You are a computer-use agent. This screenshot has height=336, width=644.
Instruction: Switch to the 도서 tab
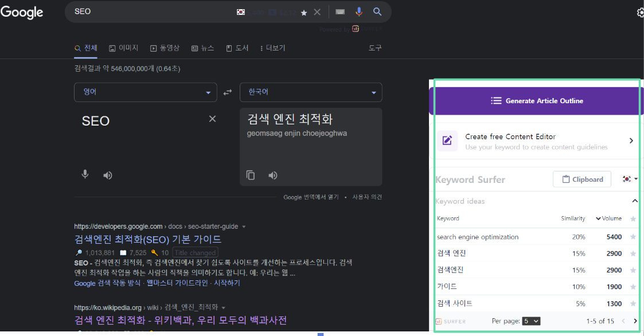point(237,48)
